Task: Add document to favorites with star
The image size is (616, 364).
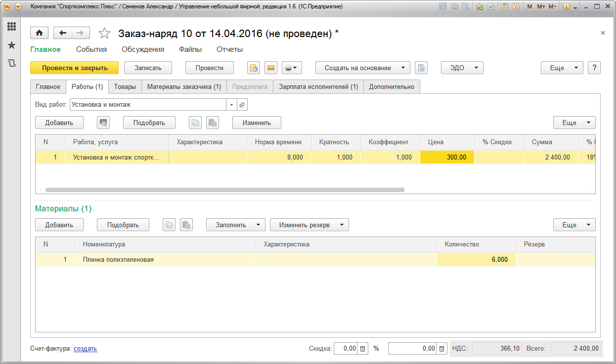Action: pyautogui.click(x=104, y=34)
